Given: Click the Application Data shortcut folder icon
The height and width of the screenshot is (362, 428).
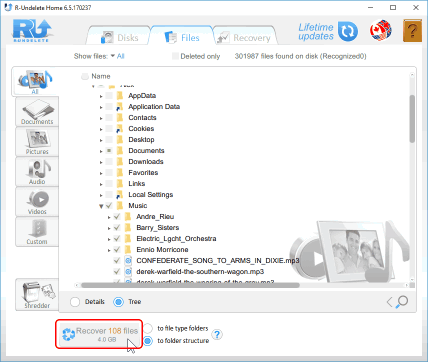Looking at the screenshot, I should tap(120, 107).
